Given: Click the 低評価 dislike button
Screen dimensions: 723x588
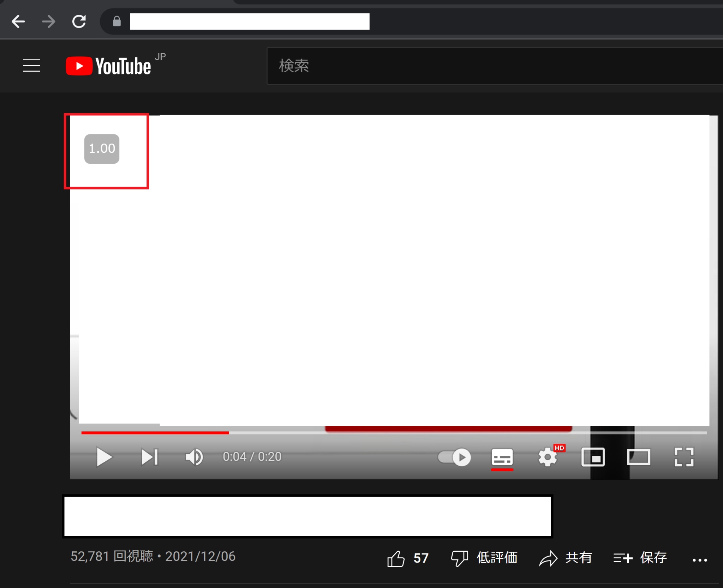Looking at the screenshot, I should pos(459,558).
